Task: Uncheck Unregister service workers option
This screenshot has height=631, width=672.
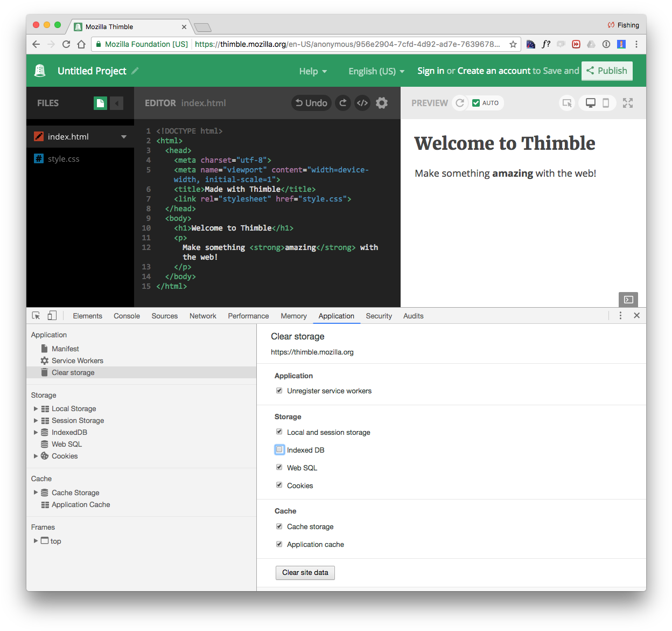Action: [279, 391]
